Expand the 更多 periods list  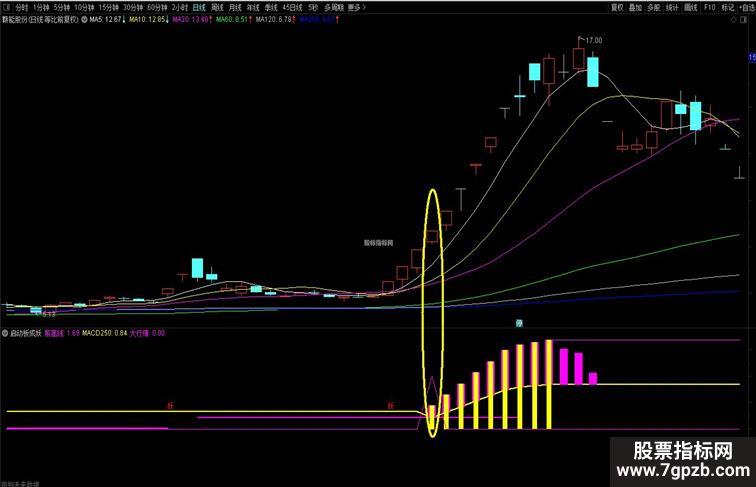click(357, 7)
